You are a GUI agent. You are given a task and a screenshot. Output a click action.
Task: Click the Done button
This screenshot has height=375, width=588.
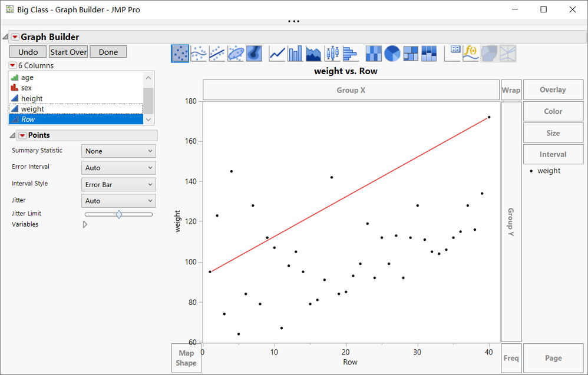click(108, 52)
